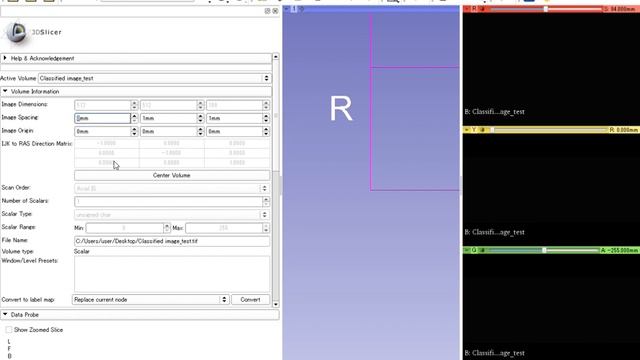Click the Y label of Yellow slice
The width and height of the screenshot is (640, 360).
coord(474,130)
